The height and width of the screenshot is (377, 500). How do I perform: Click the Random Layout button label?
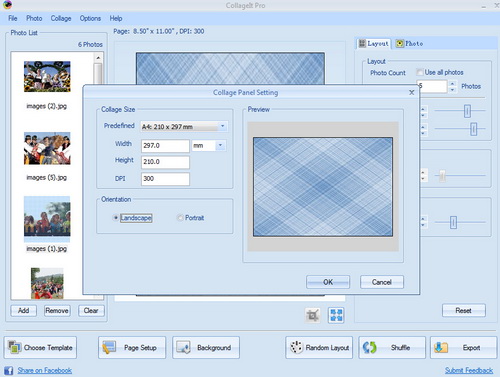pos(327,348)
